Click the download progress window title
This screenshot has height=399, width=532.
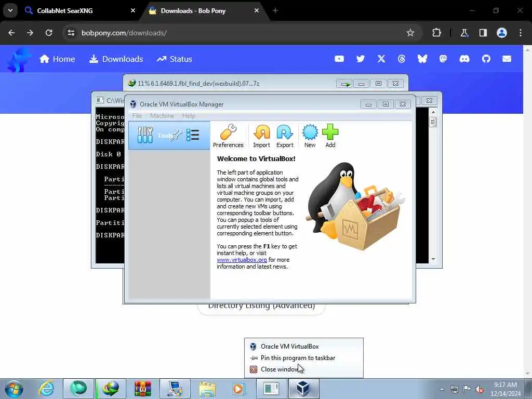pos(198,84)
